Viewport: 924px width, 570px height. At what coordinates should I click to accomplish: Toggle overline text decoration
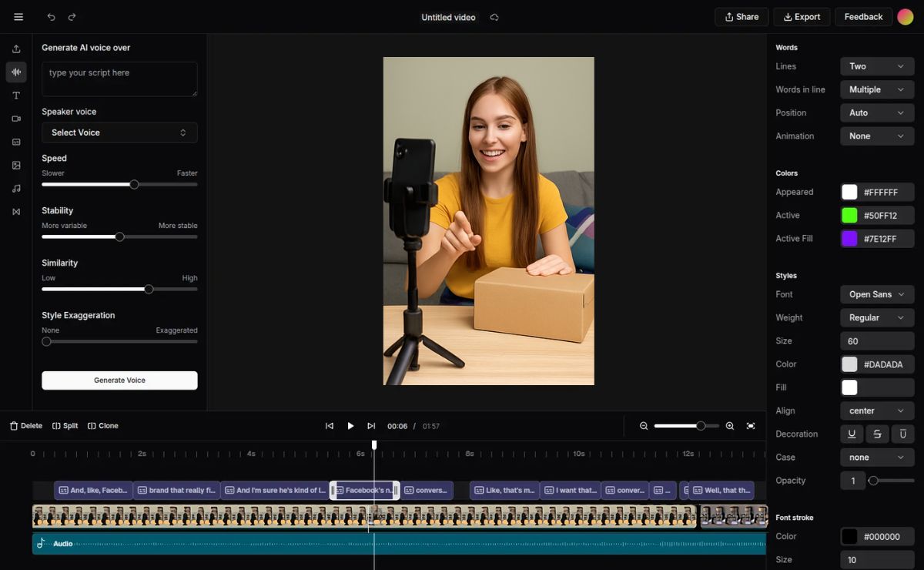click(903, 434)
